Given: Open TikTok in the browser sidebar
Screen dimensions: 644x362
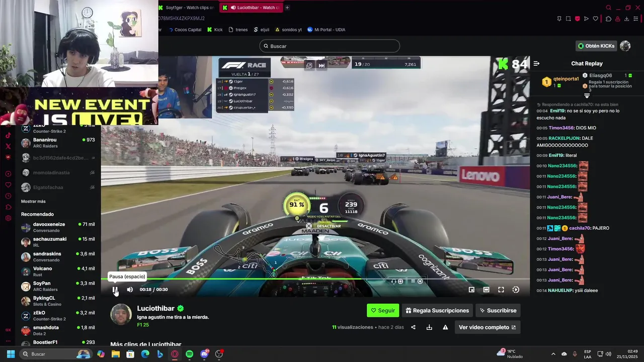Looking at the screenshot, I should [8, 135].
